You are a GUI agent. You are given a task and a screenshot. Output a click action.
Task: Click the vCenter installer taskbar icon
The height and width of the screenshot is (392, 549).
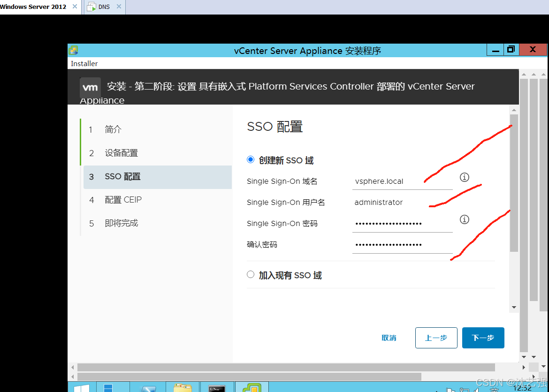(252, 387)
